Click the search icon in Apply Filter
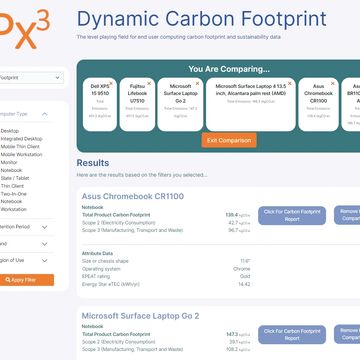 coord(8,280)
